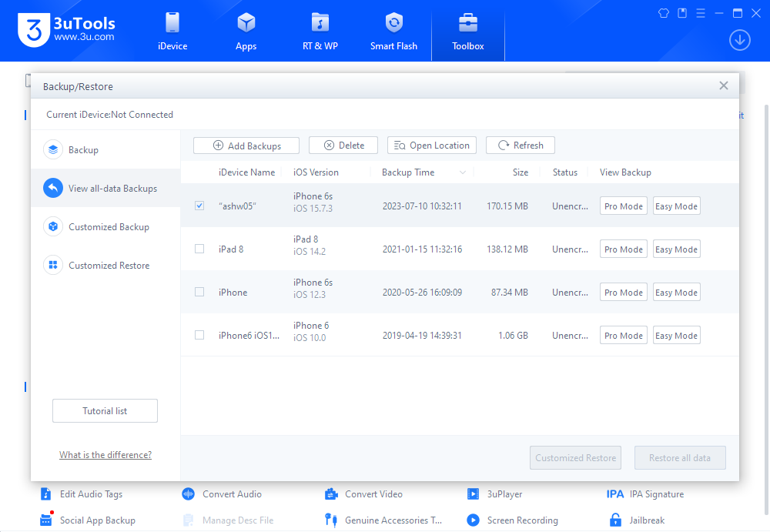The height and width of the screenshot is (532, 770).
Task: Open Edit Audio Tags tool
Action: click(x=82, y=494)
